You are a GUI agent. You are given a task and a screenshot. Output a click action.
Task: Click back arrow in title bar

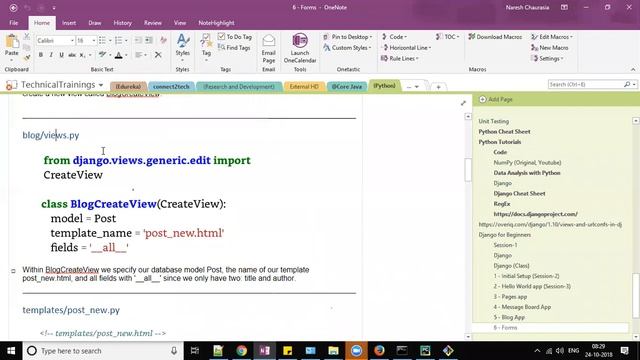13,7
